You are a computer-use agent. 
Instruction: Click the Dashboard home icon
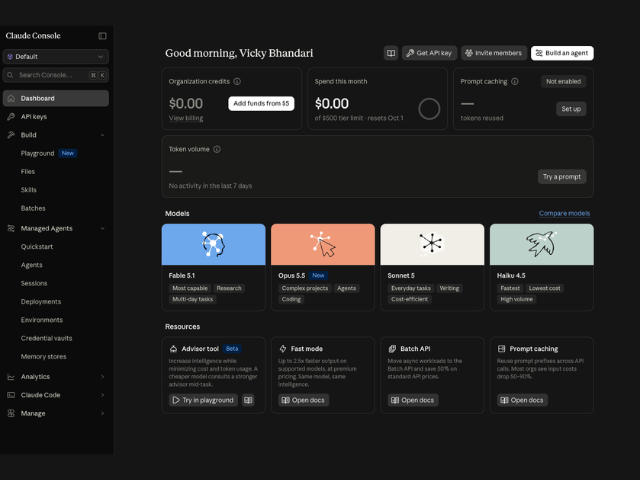click(11, 98)
